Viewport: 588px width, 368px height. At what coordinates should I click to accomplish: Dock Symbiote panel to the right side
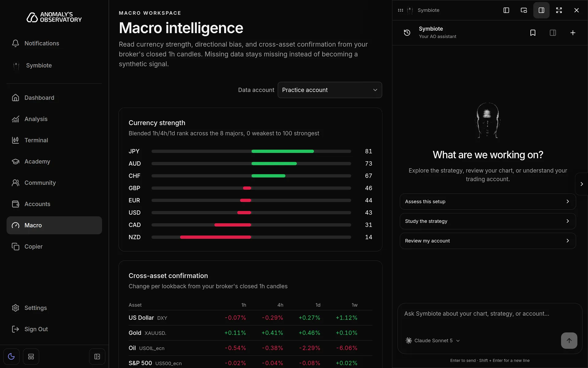pos(541,10)
